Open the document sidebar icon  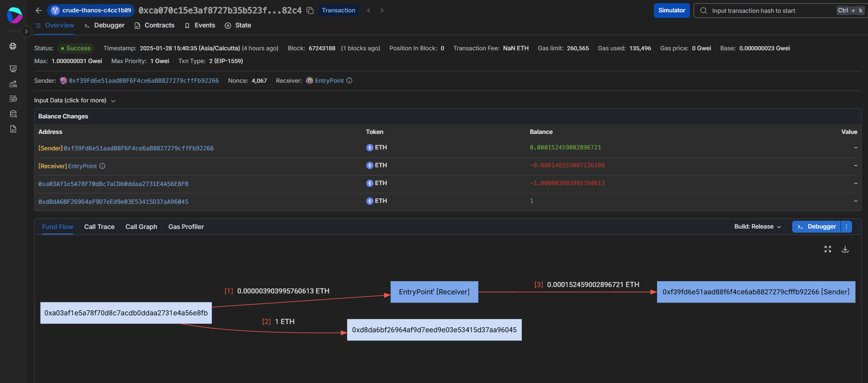13,129
